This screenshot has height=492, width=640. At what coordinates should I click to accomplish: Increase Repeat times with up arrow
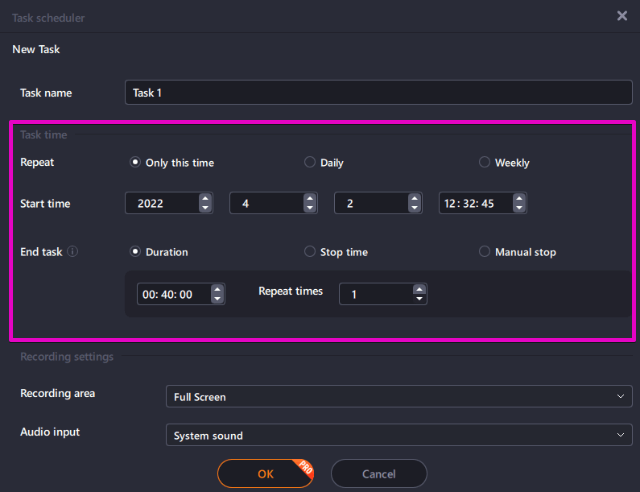(x=419, y=289)
